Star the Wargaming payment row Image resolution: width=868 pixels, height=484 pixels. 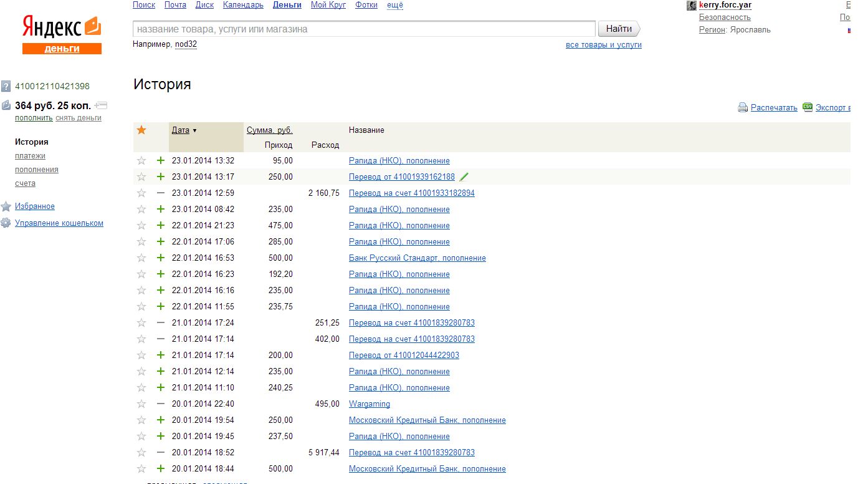tap(141, 404)
